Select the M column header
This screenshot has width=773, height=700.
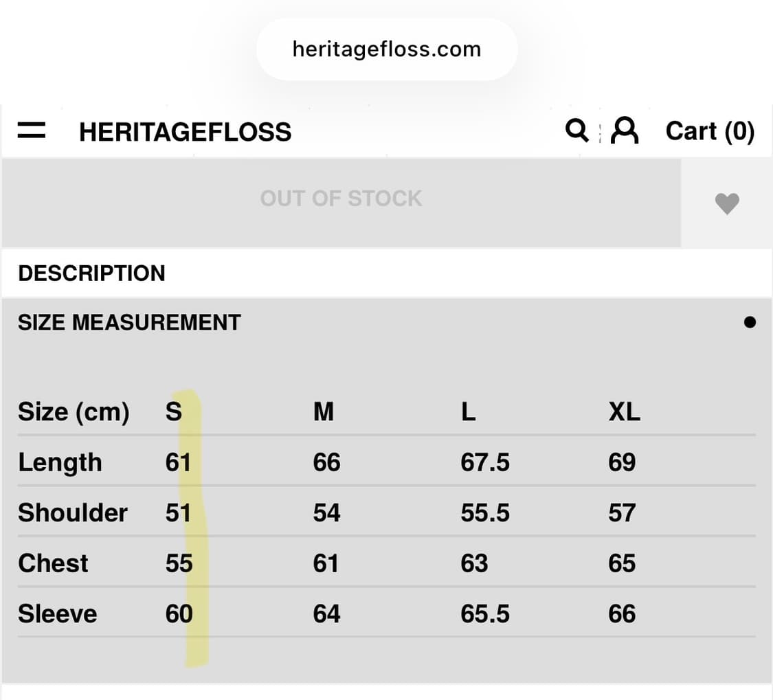coord(323,412)
